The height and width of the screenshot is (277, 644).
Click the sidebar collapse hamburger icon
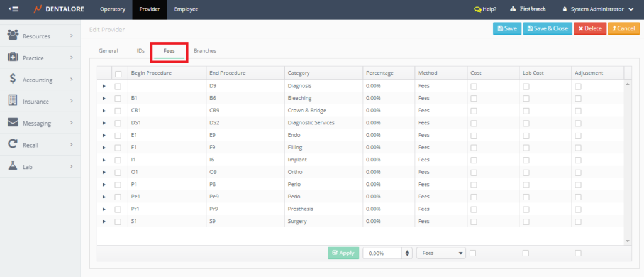(x=13, y=9)
